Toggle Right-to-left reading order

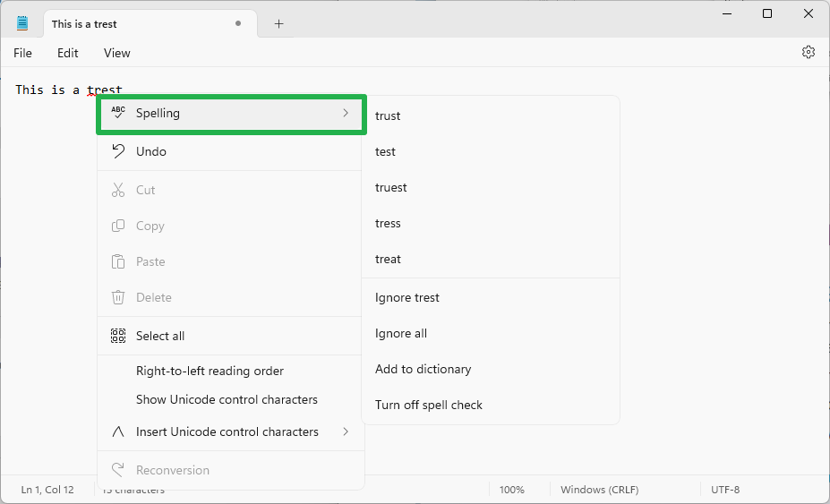pos(231,372)
